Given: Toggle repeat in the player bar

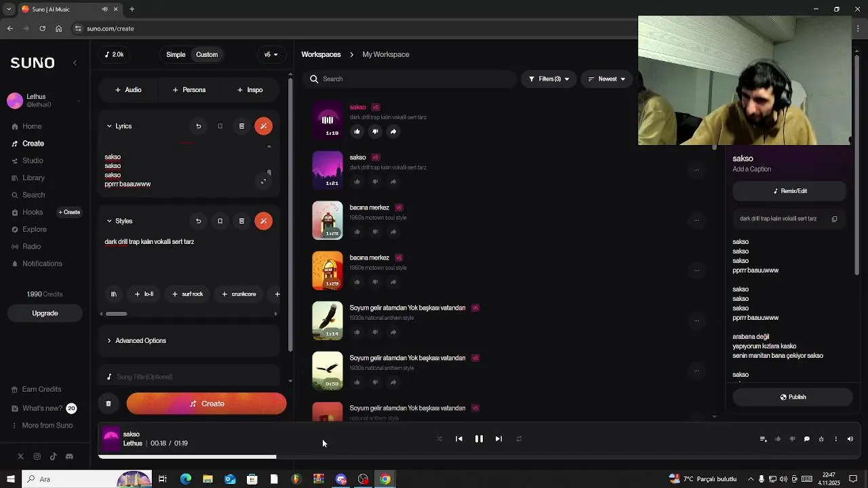Looking at the screenshot, I should (519, 439).
